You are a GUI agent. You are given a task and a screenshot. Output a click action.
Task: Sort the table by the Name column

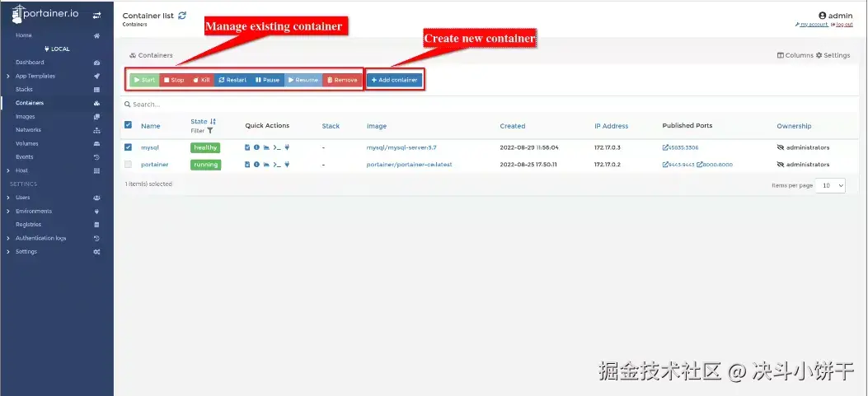pos(151,126)
